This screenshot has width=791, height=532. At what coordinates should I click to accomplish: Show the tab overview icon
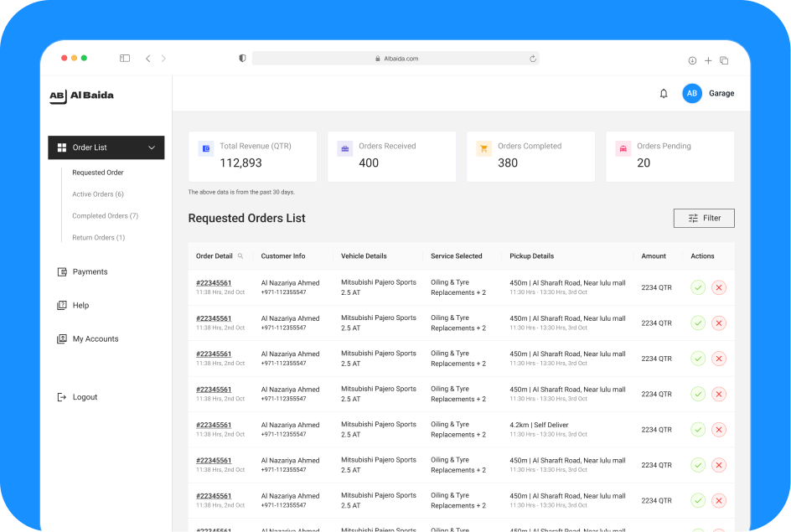(x=724, y=60)
